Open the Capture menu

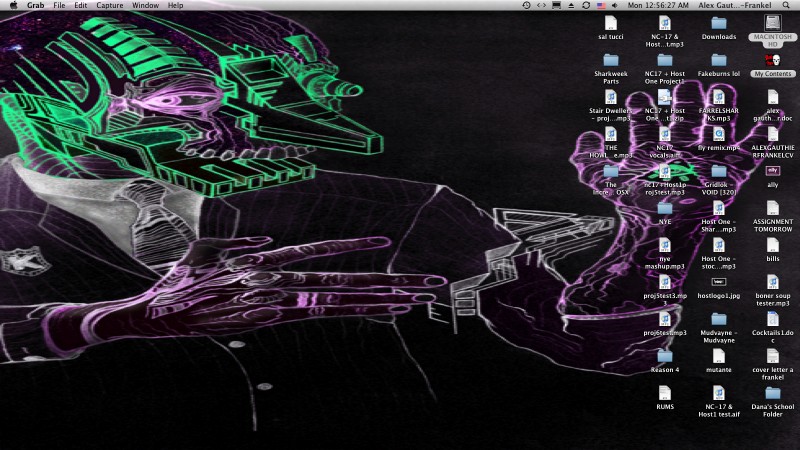(x=110, y=5)
